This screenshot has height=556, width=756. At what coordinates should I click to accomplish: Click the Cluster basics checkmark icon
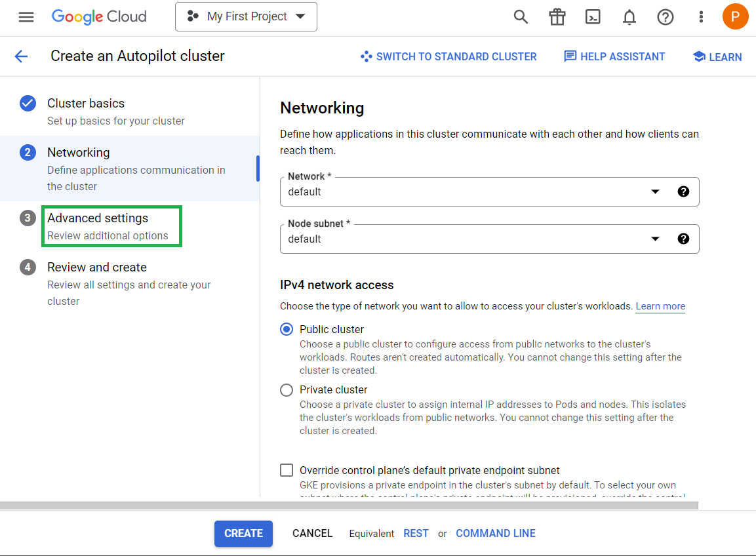28,103
